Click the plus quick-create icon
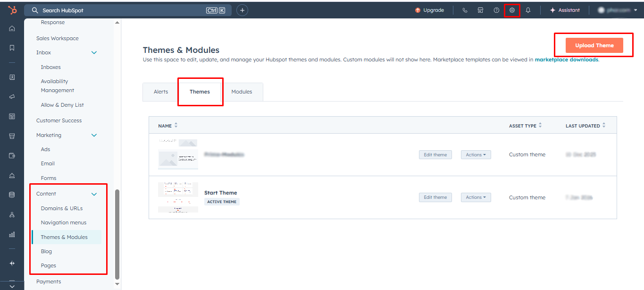The width and height of the screenshot is (644, 290). point(242,10)
